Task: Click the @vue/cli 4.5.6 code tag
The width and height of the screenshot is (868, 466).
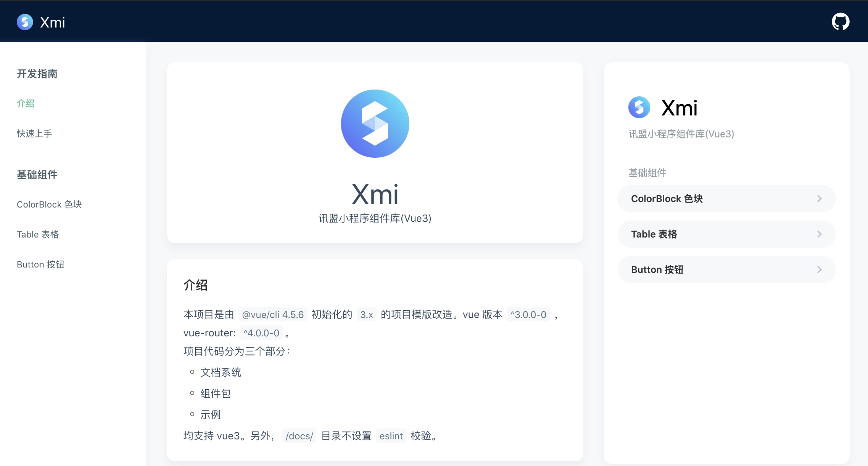Action: (x=273, y=314)
